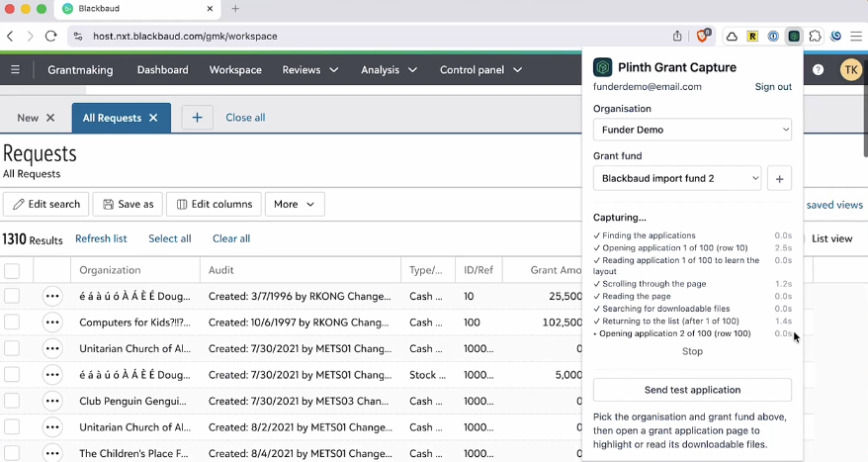Open the 1Password extension icon
Viewport: 868px width, 462px height.
(773, 37)
